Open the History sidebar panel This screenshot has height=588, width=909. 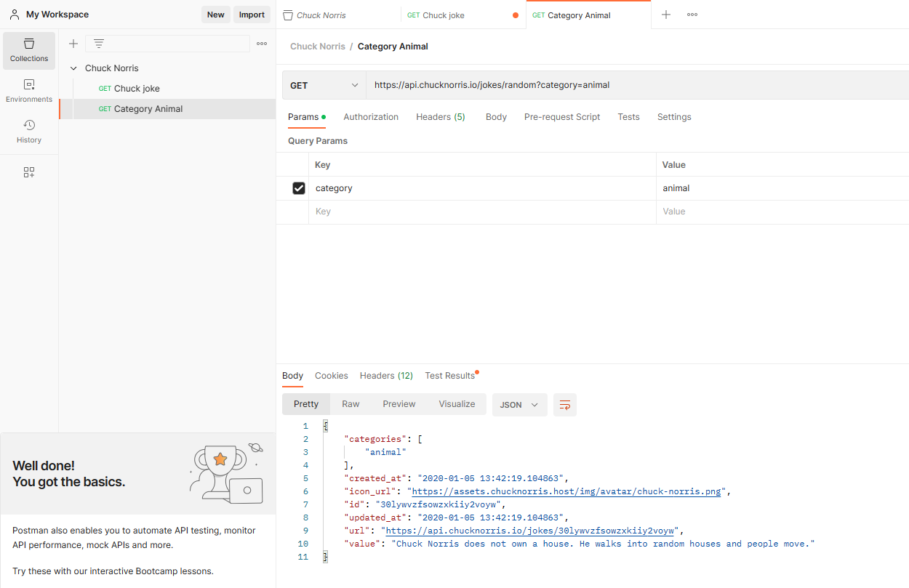[x=29, y=132]
